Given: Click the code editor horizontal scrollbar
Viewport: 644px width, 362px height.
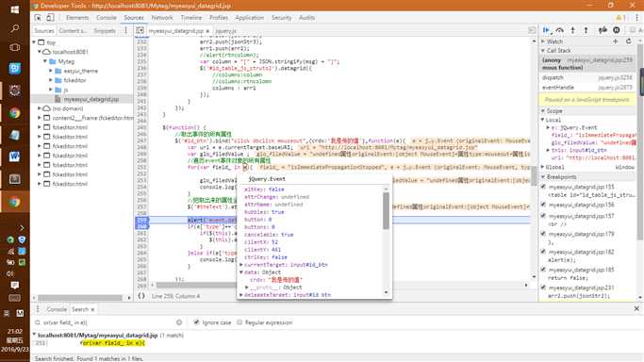Looking at the screenshot, I should 196,285.
